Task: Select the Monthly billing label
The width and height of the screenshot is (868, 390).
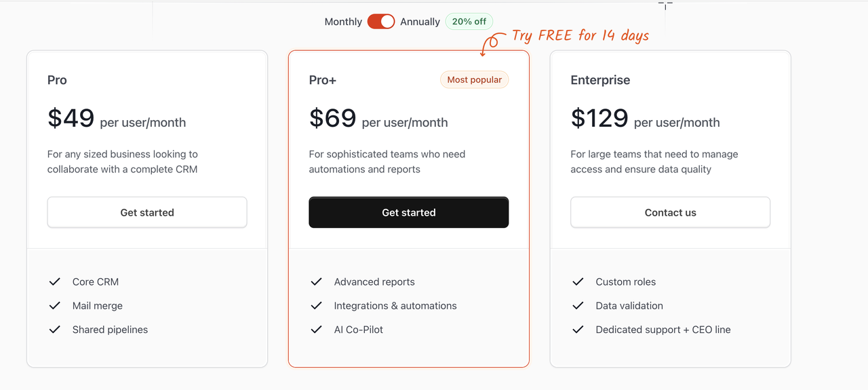Action: [343, 22]
